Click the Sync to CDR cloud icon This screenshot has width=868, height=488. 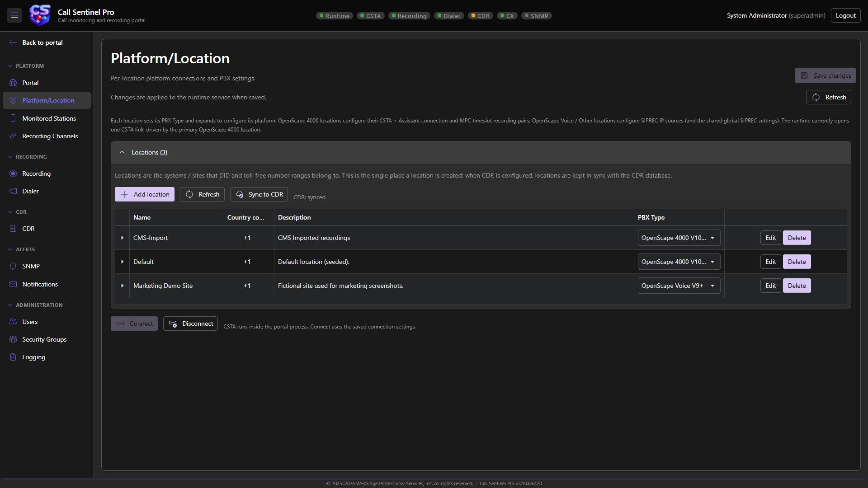(240, 194)
